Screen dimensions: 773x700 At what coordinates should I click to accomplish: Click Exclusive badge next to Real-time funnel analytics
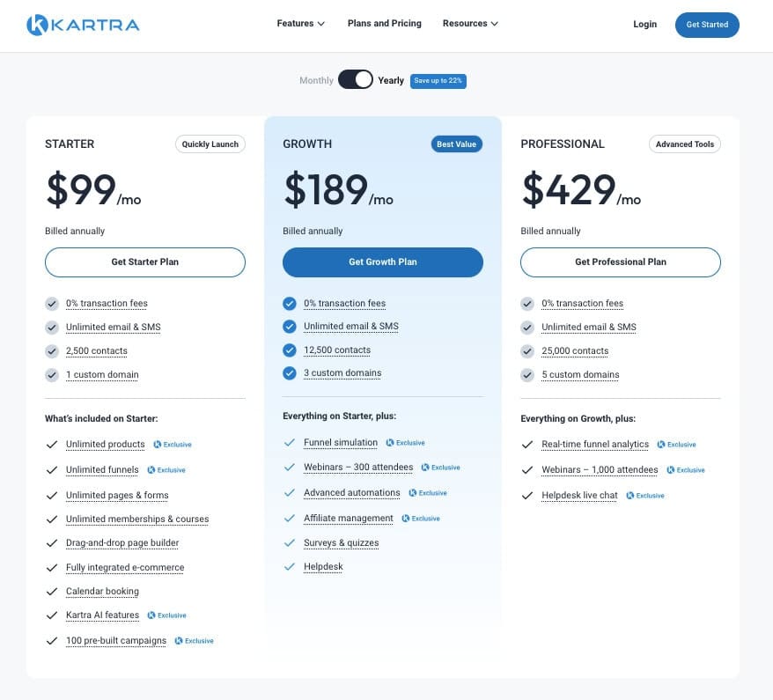(676, 444)
